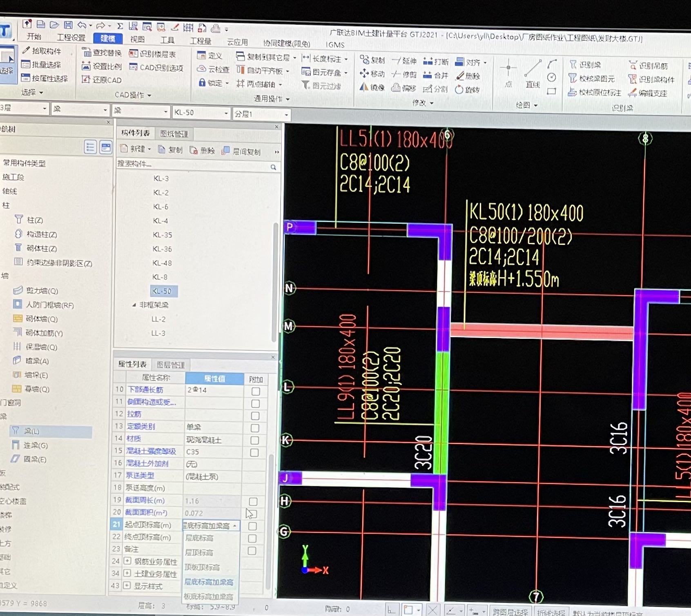
Task: Open CAD识别选项 settings
Action: point(156,67)
